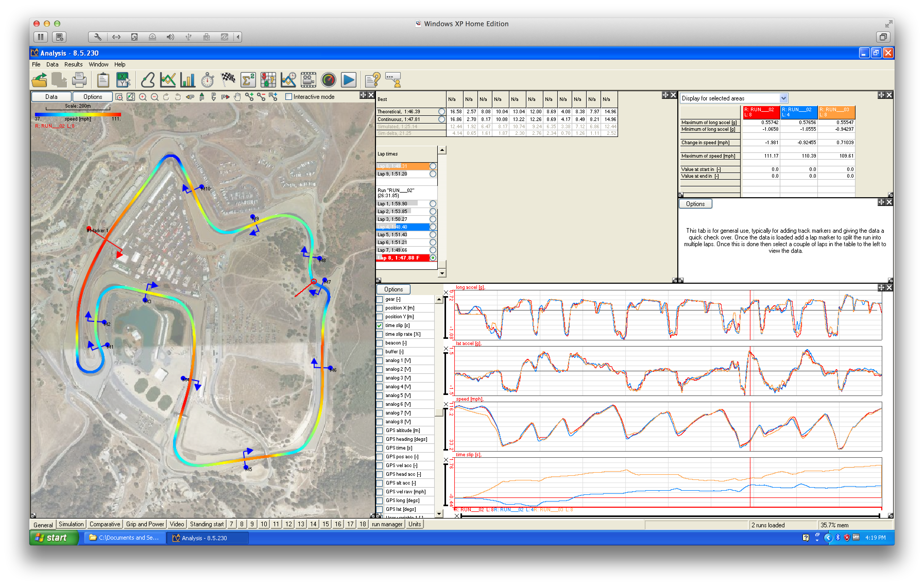Click the open file folder icon
This screenshot has height=586, width=924.
point(39,80)
